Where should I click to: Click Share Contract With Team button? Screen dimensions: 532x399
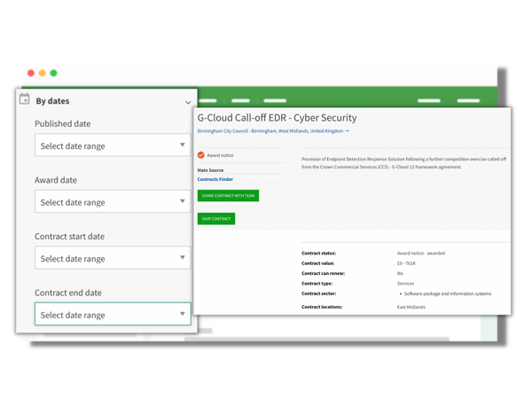click(228, 196)
